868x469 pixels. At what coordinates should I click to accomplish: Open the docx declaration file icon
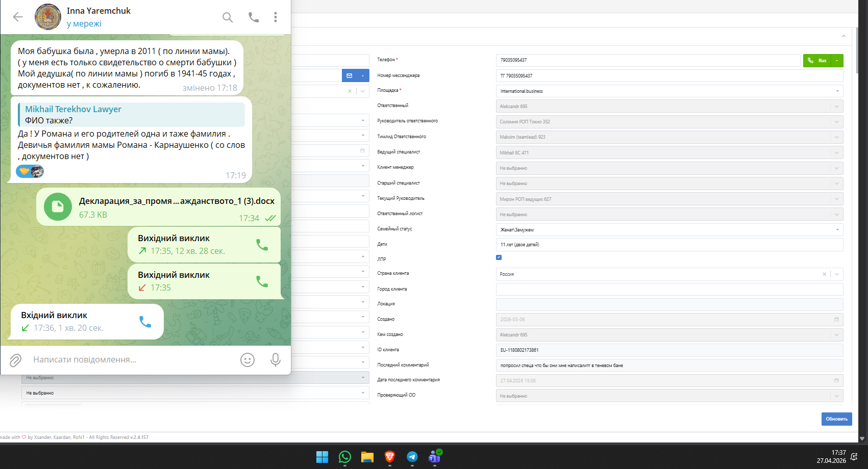pyautogui.click(x=58, y=207)
